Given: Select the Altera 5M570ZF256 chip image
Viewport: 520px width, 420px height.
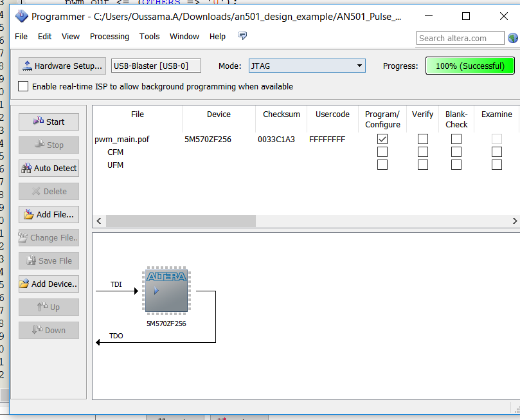Looking at the screenshot, I should pos(166,291).
